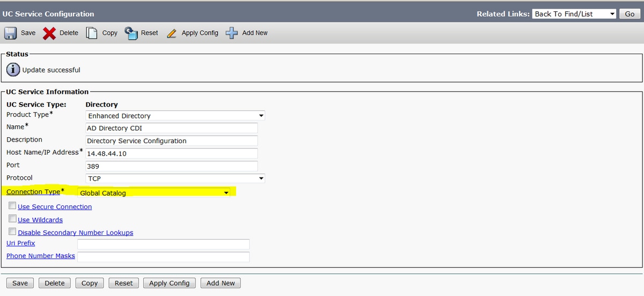The width and height of the screenshot is (644, 296).
Task: Open the Connection Type Global Catalog dropdown
Action: point(155,193)
